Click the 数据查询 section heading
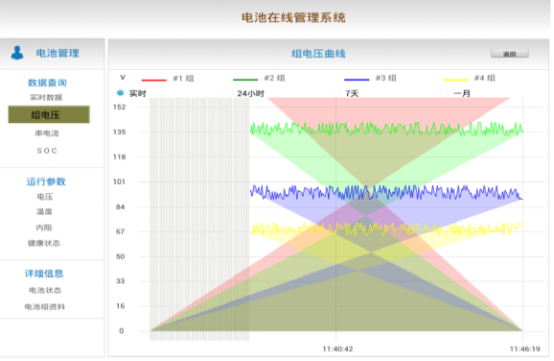The width and height of the screenshot is (554, 361). [x=47, y=83]
